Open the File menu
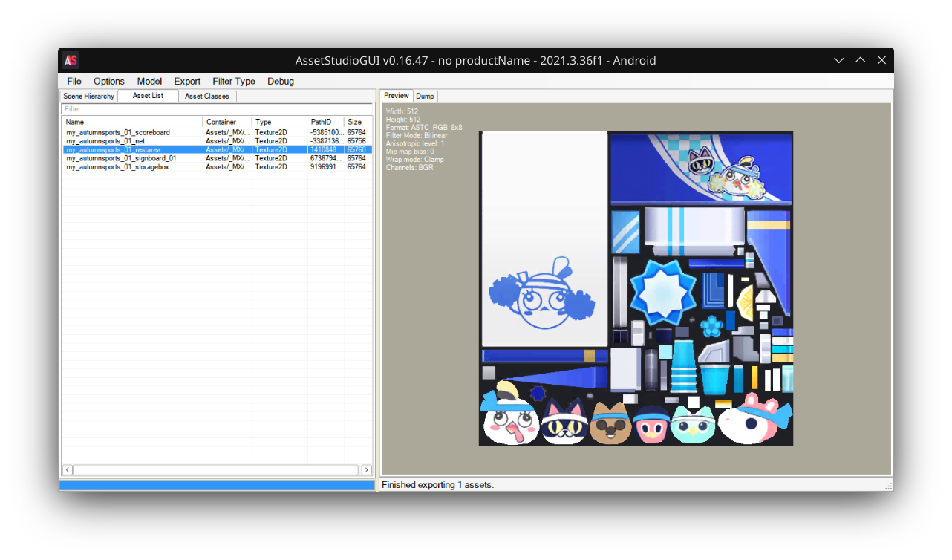The height and width of the screenshot is (560, 952). 74,82
